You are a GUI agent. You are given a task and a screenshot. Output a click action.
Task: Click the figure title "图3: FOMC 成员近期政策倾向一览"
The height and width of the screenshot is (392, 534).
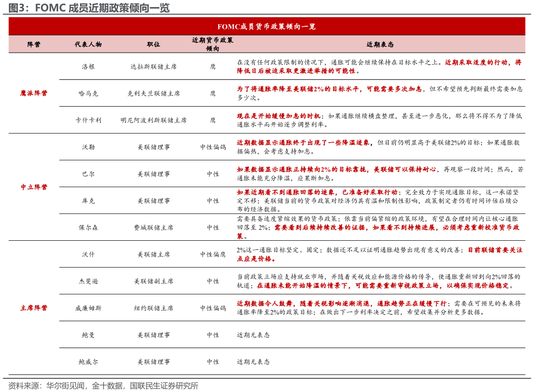pyautogui.click(x=89, y=8)
